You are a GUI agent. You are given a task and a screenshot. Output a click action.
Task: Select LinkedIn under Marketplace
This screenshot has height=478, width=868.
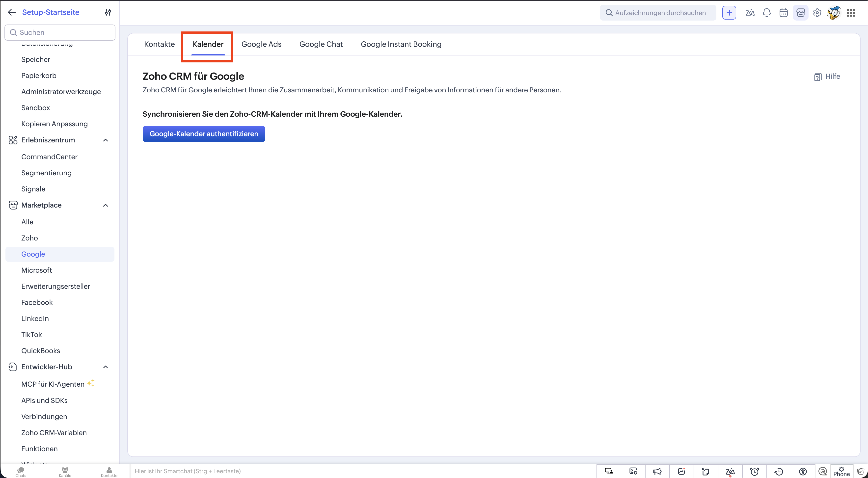[35, 319]
